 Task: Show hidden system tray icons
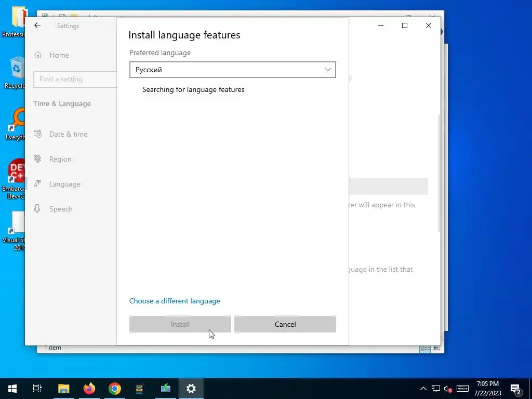[423, 389]
